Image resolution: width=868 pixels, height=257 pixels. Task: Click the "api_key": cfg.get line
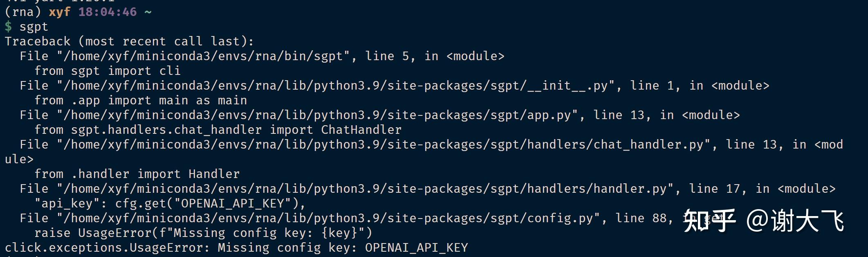tap(170, 203)
